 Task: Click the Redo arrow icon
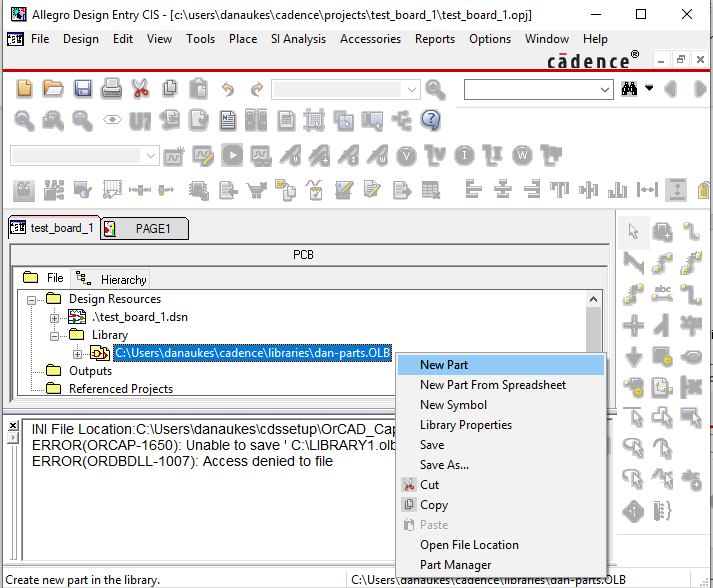pyautogui.click(x=257, y=89)
